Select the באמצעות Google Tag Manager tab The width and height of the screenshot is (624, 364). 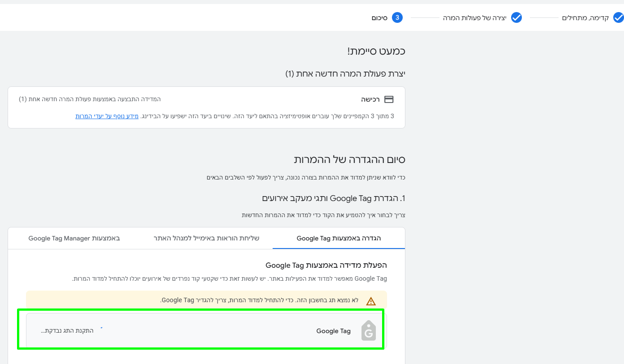point(74,238)
